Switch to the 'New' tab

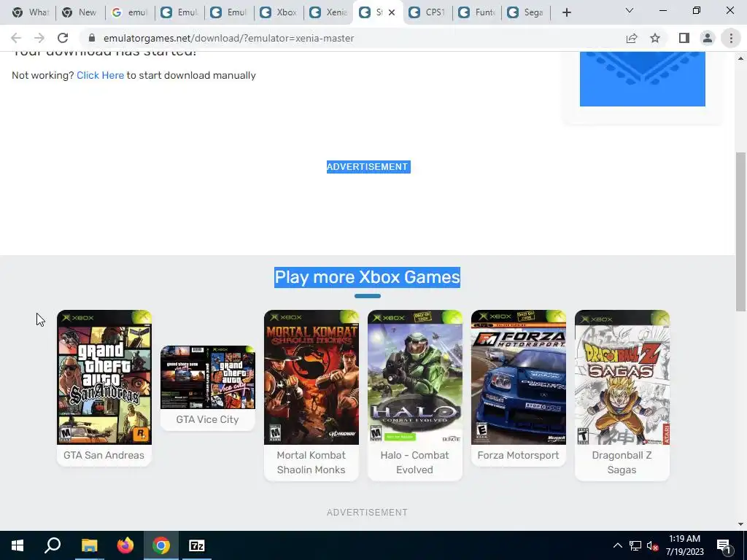80,12
